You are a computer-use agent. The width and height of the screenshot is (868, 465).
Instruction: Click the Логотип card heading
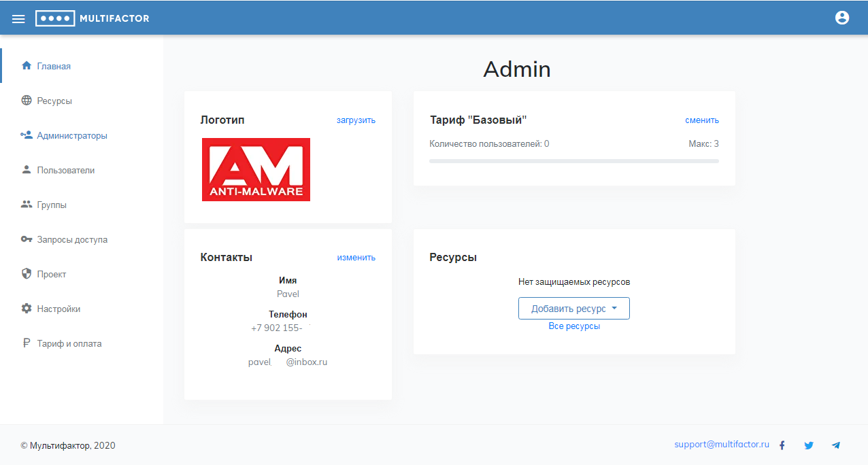click(x=222, y=120)
